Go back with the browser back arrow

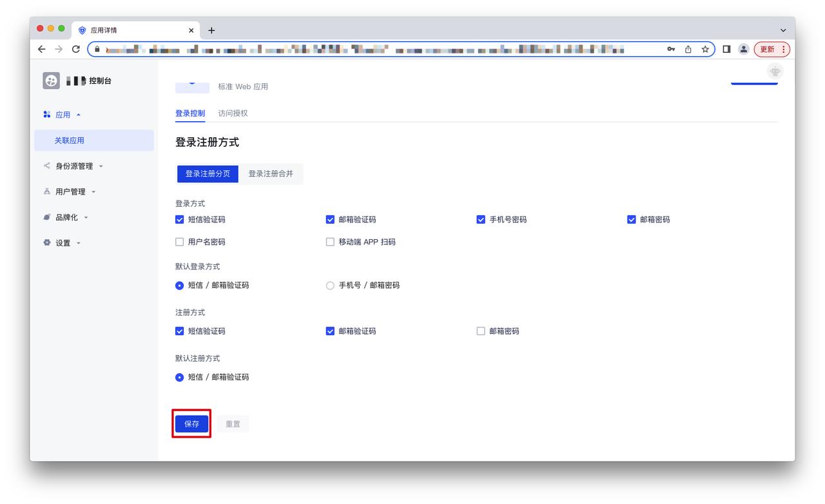coord(42,49)
